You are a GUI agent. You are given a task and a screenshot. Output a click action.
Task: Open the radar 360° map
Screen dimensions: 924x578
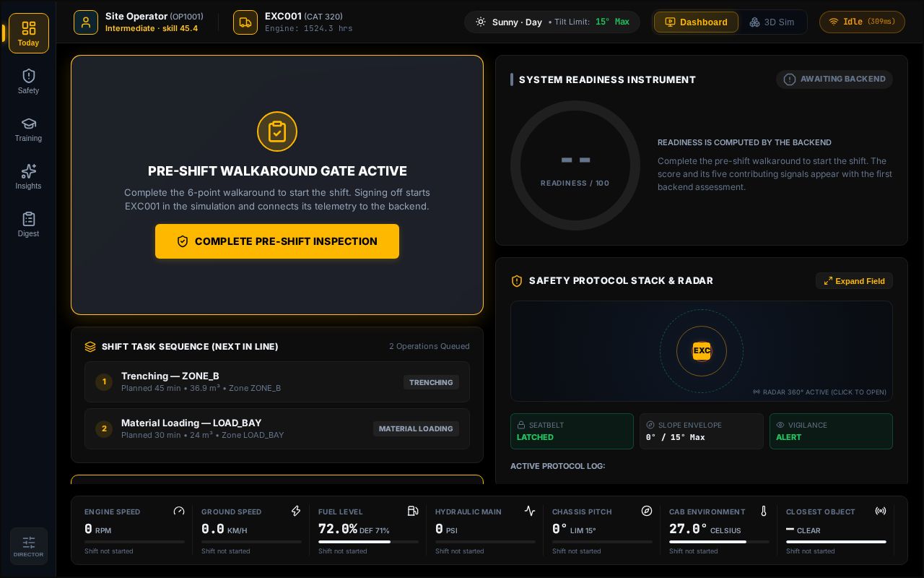[x=702, y=351]
